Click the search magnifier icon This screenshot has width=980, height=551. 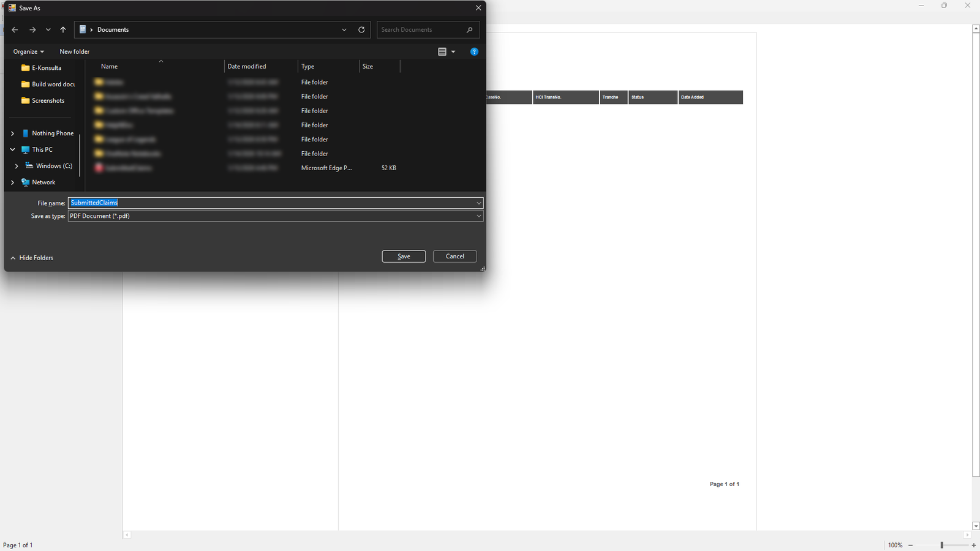(x=470, y=29)
